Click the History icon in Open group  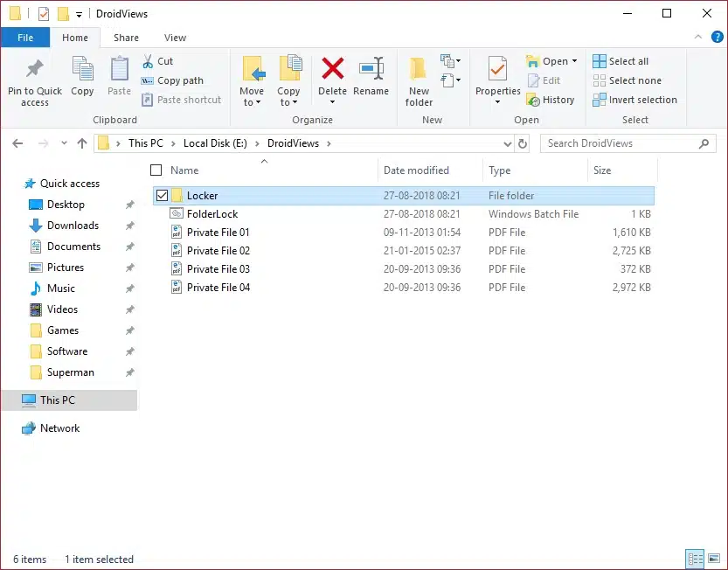533,100
